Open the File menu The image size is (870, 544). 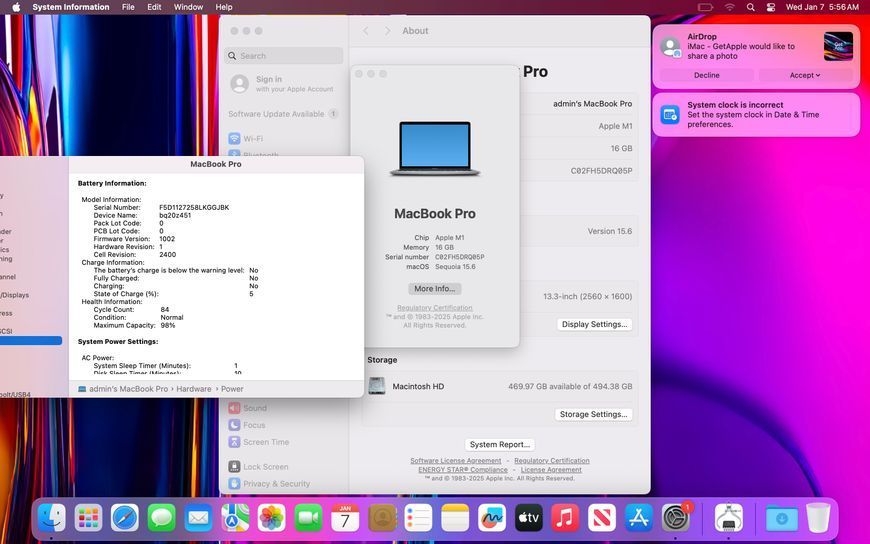128,7
